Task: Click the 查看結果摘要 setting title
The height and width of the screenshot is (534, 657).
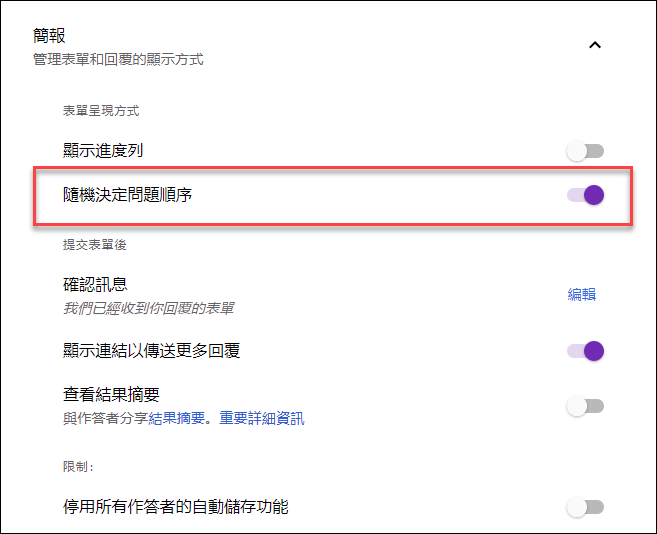Action: [x=111, y=394]
